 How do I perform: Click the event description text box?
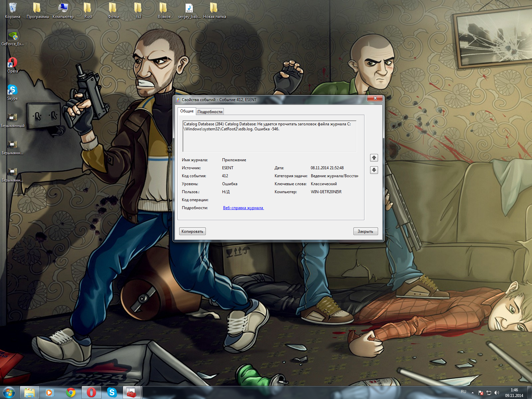pos(269,136)
